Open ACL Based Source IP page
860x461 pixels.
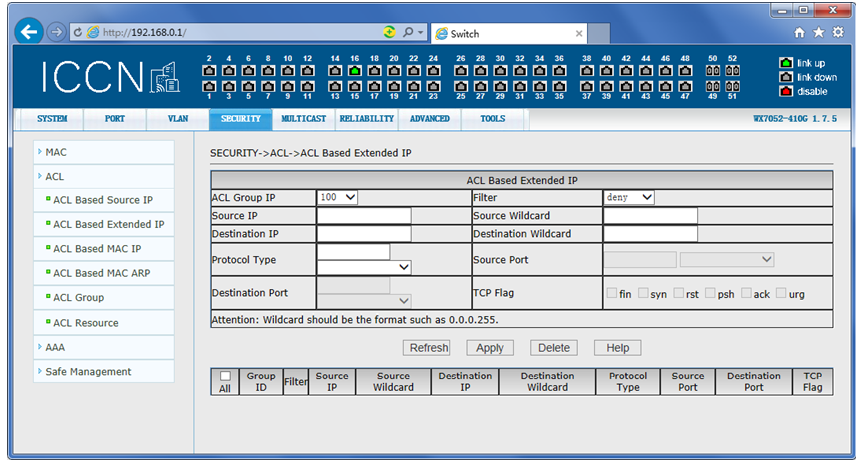pos(103,200)
